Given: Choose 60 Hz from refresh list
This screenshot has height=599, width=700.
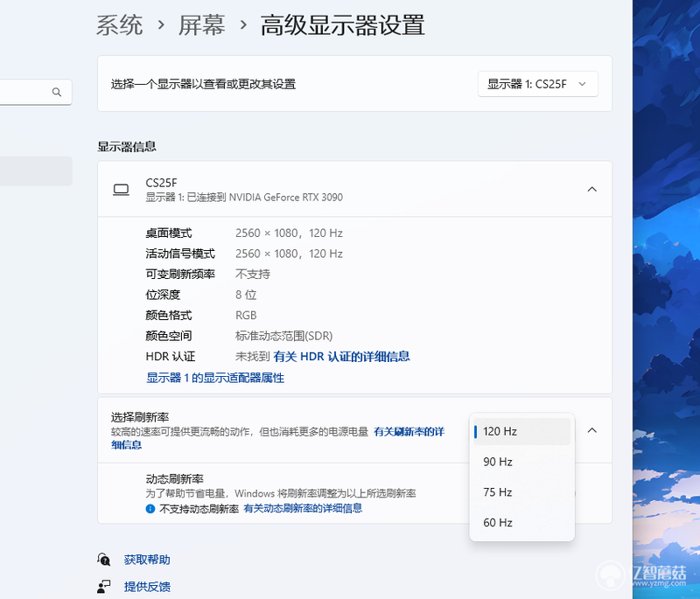Looking at the screenshot, I should pos(521,522).
